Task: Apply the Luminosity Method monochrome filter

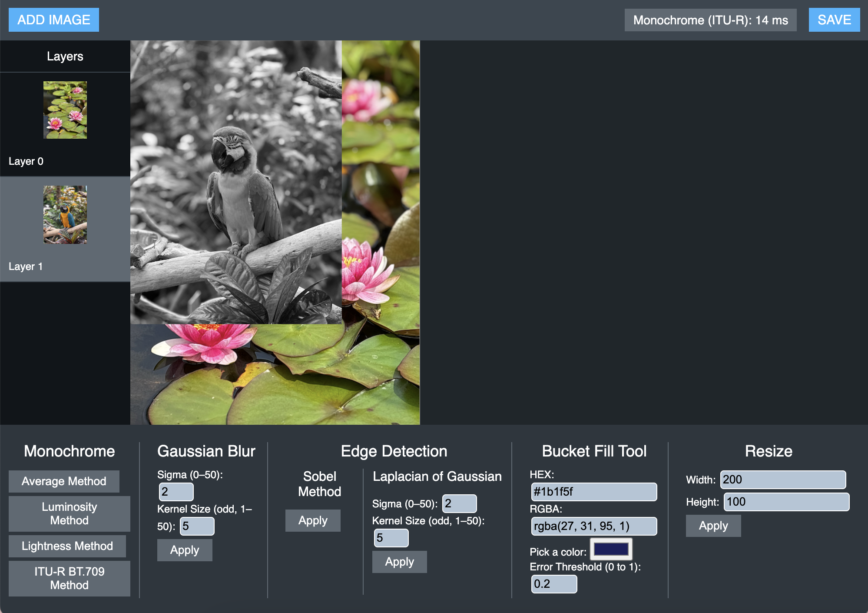Action: point(69,513)
